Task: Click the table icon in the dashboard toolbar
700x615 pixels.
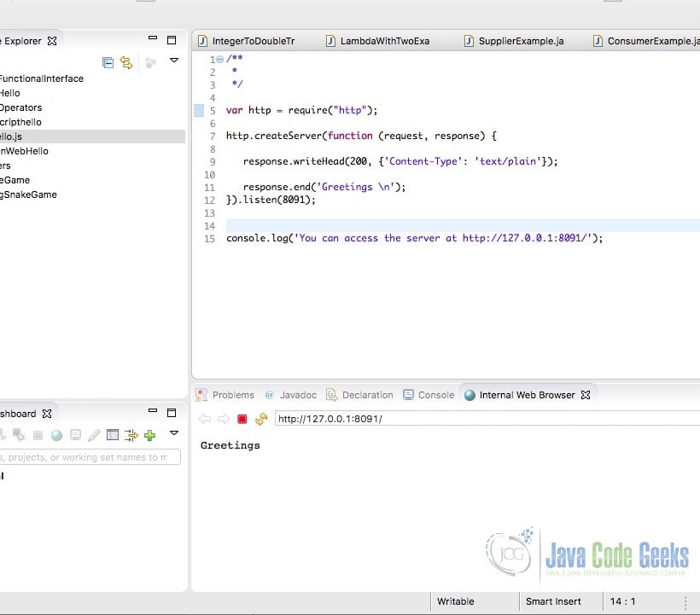Action: pos(113,434)
